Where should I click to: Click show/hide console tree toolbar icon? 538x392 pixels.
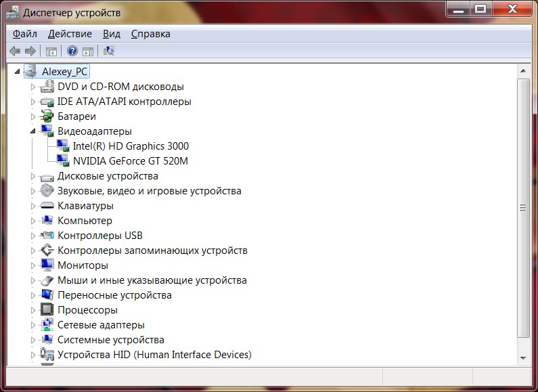(51, 51)
